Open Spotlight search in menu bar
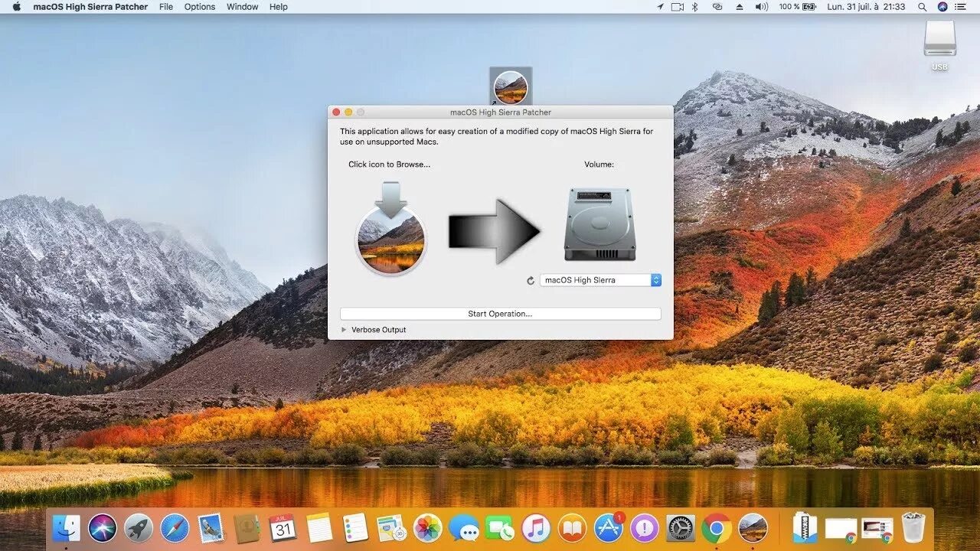 coord(923,7)
